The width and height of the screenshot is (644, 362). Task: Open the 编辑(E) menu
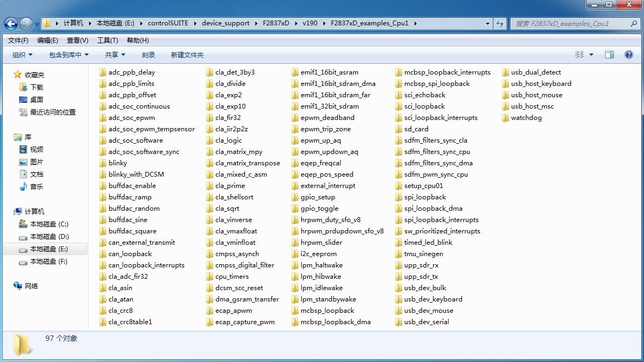coord(48,41)
